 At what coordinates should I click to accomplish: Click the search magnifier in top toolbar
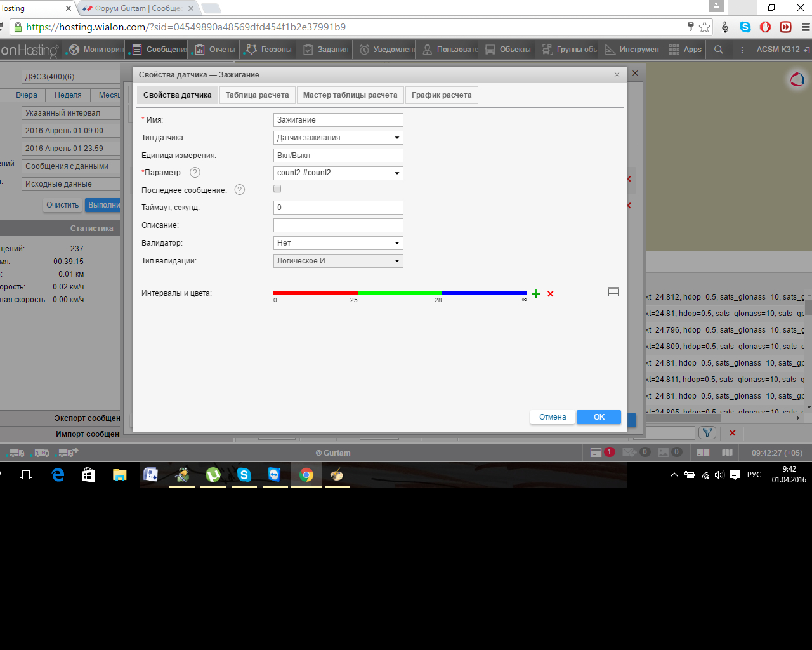(x=718, y=50)
